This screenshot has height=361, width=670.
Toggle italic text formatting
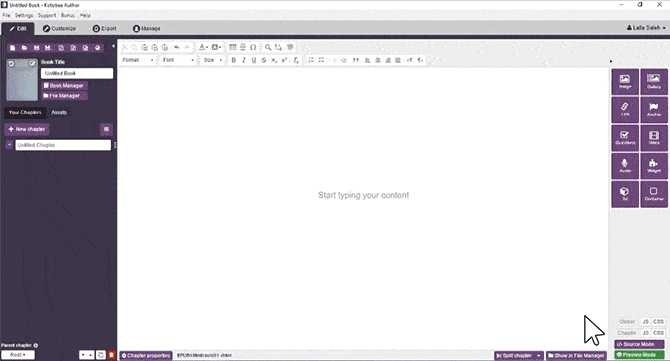pyautogui.click(x=244, y=60)
